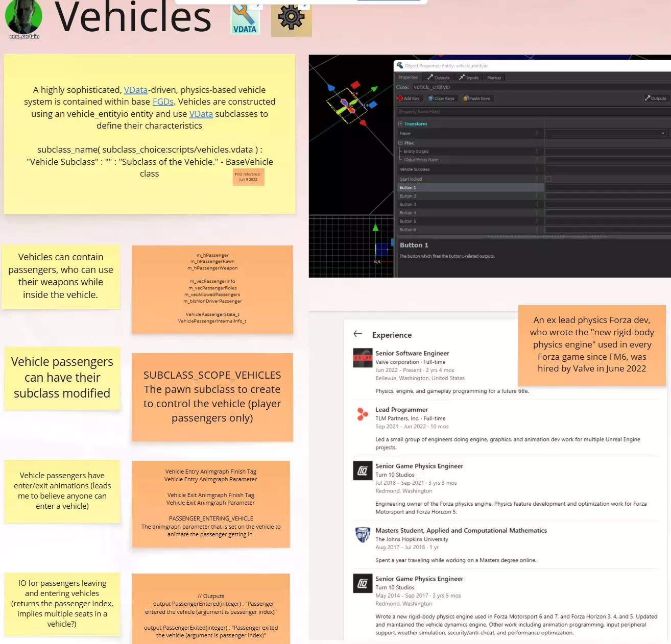Select the Button 1 property row
Viewport: 671px width, 644px height.
tap(471, 188)
